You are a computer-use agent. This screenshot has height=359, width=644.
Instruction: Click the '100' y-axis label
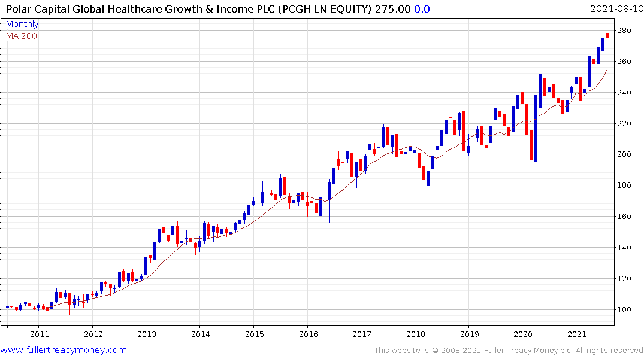(x=624, y=310)
